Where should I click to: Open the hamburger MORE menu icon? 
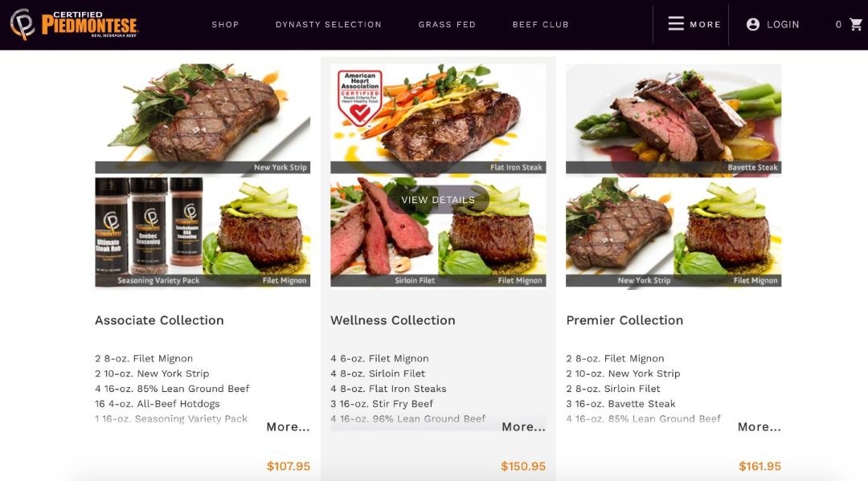[676, 24]
